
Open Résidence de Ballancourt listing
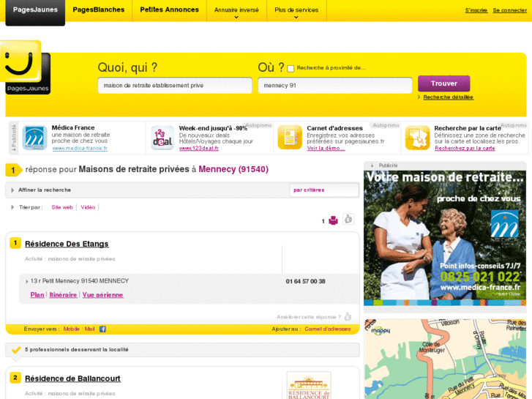click(x=72, y=379)
